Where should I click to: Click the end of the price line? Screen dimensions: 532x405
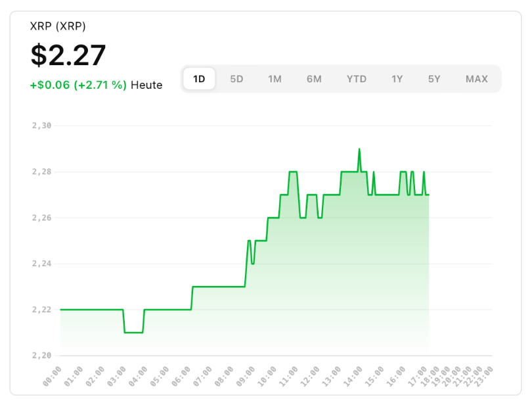coord(428,195)
